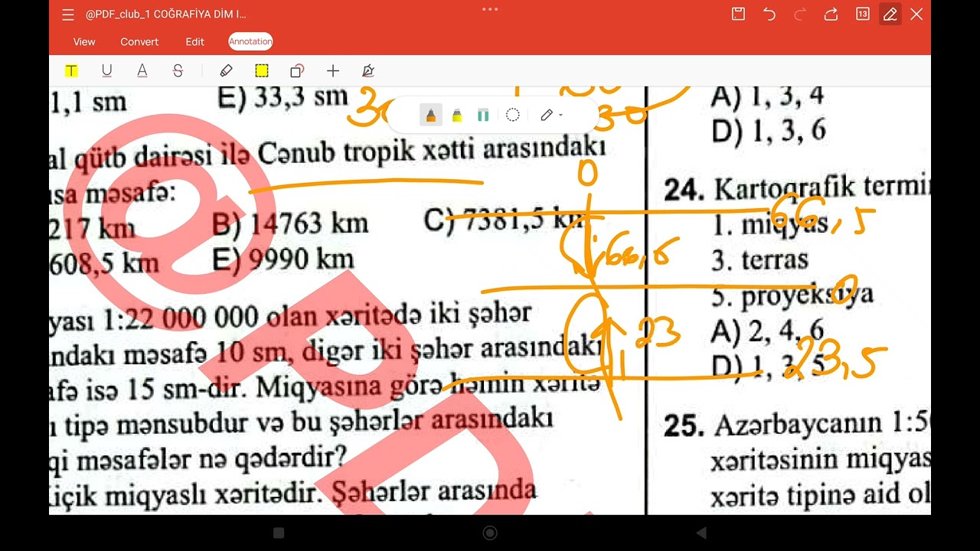Select the dotted lasso circle tool
980x551 pixels.
(x=513, y=115)
